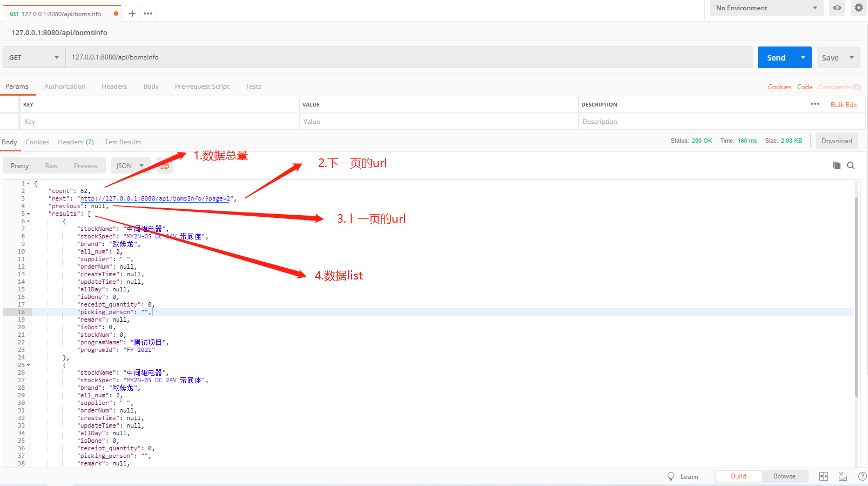Toggle line wrap in the response viewer

coord(165,166)
